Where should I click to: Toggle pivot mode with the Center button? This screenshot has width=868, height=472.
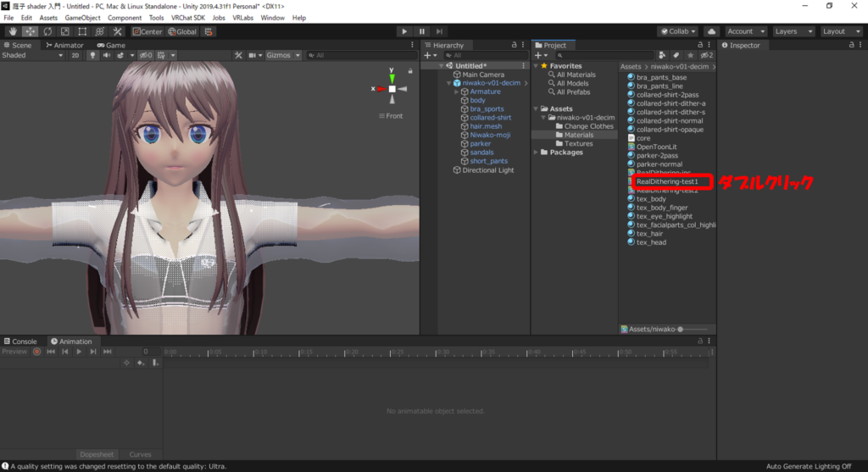coord(147,31)
